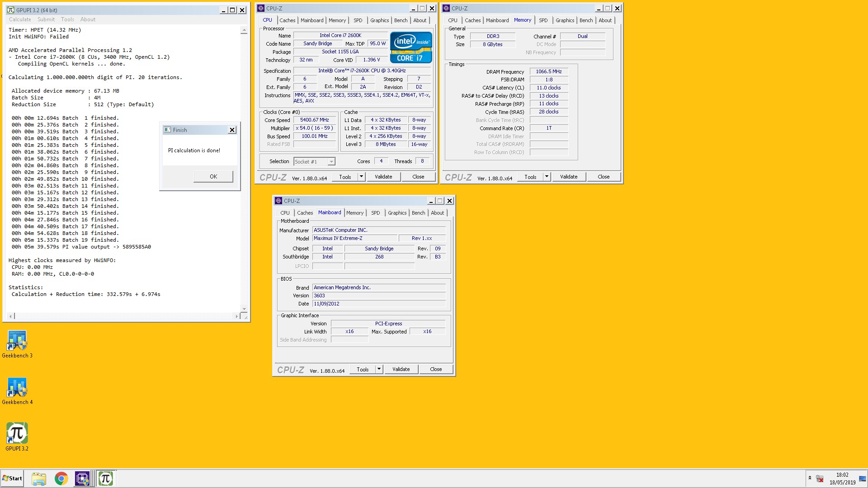Expand Tools dropdown arrow in CPU window
The image size is (868, 488).
(361, 177)
